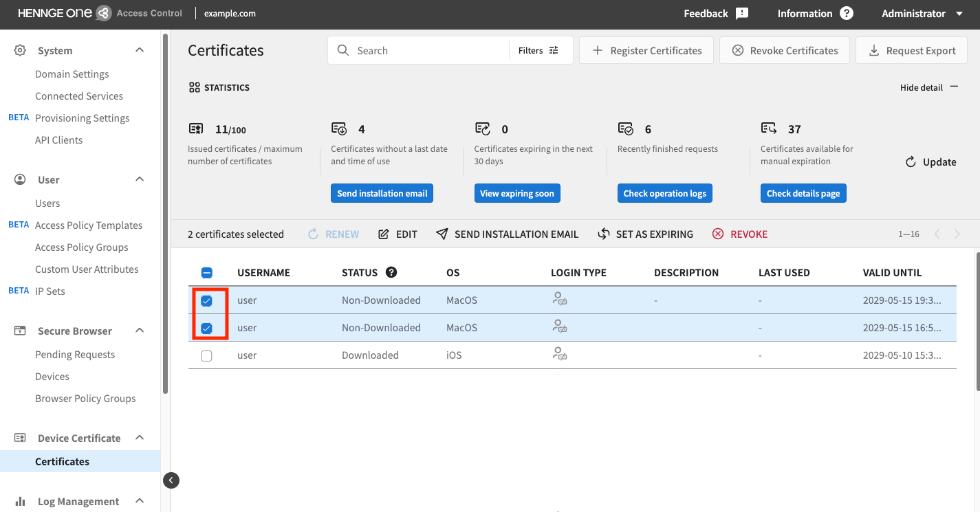Click the Filters sliders icon
The width and height of the screenshot is (980, 512).
tap(554, 50)
